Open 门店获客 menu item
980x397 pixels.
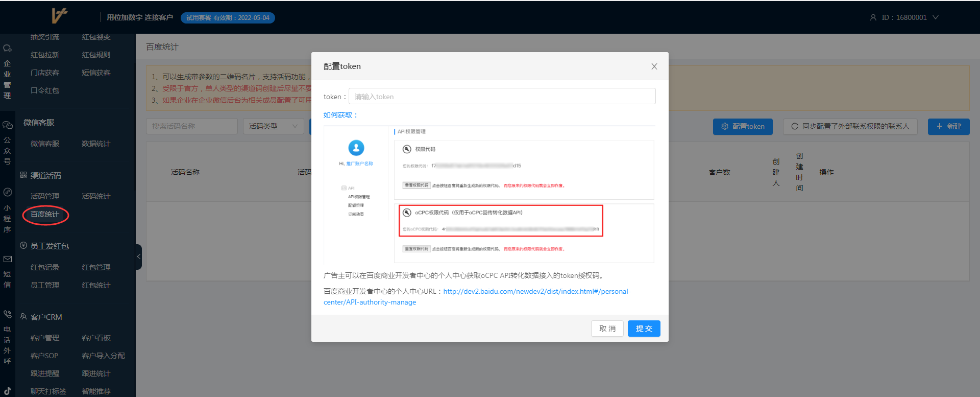point(45,73)
